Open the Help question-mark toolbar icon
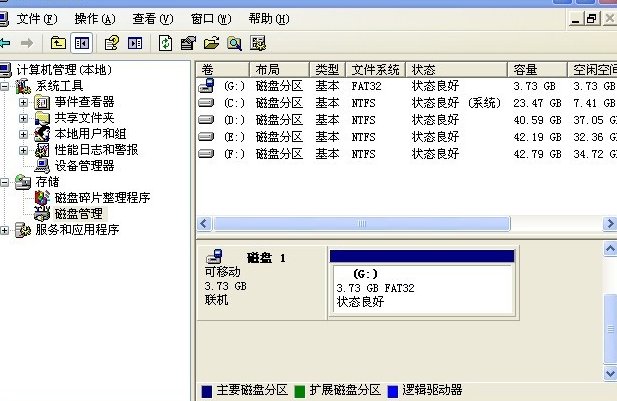Screen dimensions: 617x401 coord(112,43)
